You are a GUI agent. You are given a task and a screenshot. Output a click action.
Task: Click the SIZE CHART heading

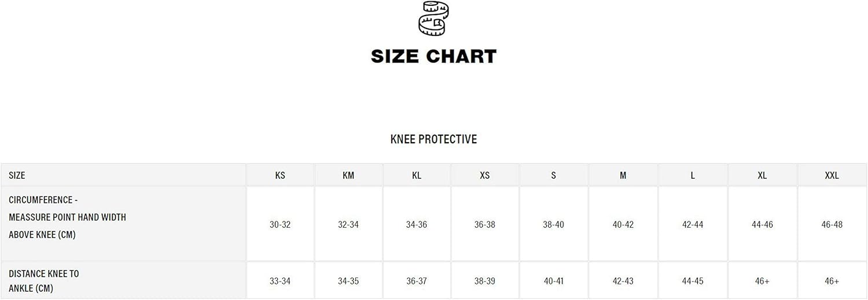pos(433,56)
